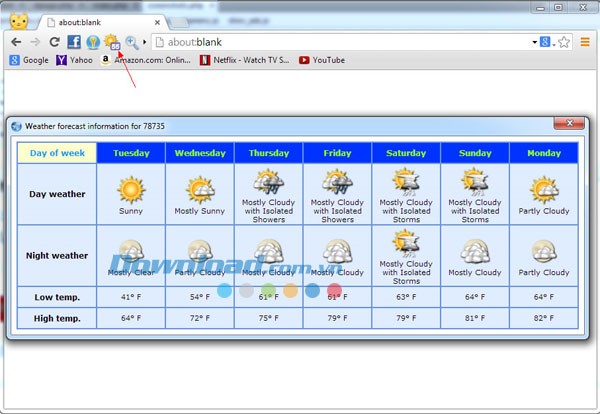
Task: Bookmark this page with the star icon
Action: 564,42
